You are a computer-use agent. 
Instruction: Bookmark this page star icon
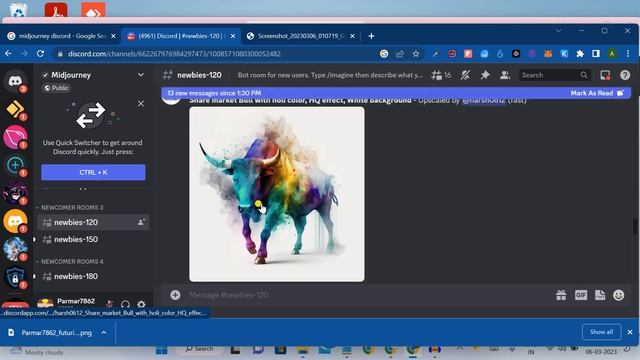click(x=416, y=54)
